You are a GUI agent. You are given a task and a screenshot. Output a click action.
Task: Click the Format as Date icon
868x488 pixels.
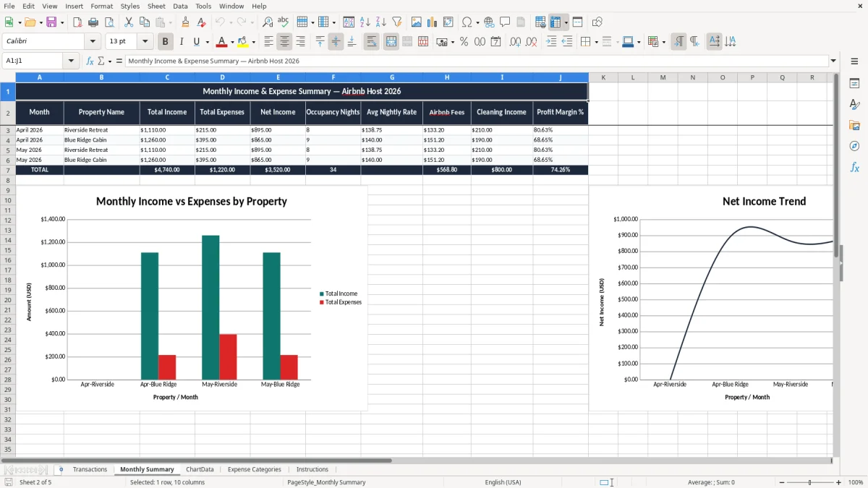pyautogui.click(x=496, y=42)
